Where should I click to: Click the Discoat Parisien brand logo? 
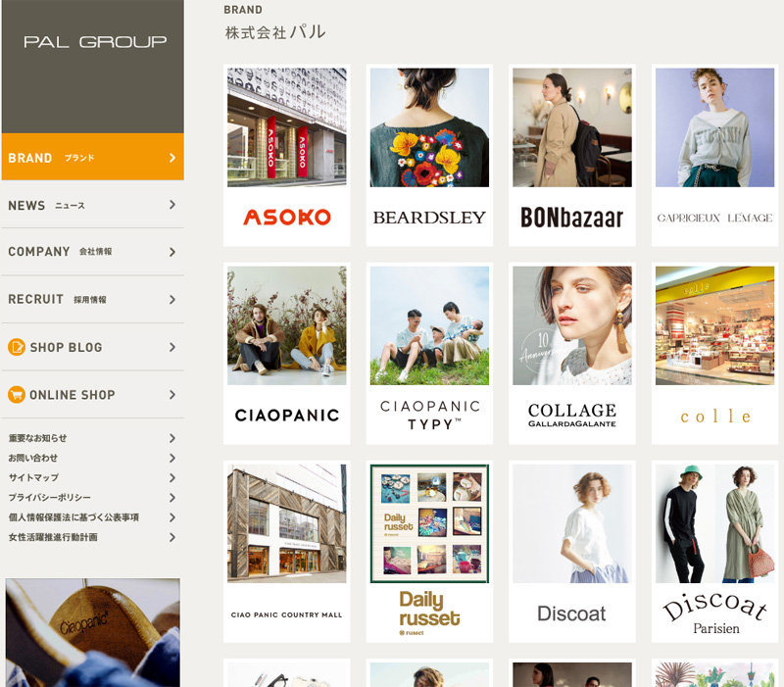[715, 613]
